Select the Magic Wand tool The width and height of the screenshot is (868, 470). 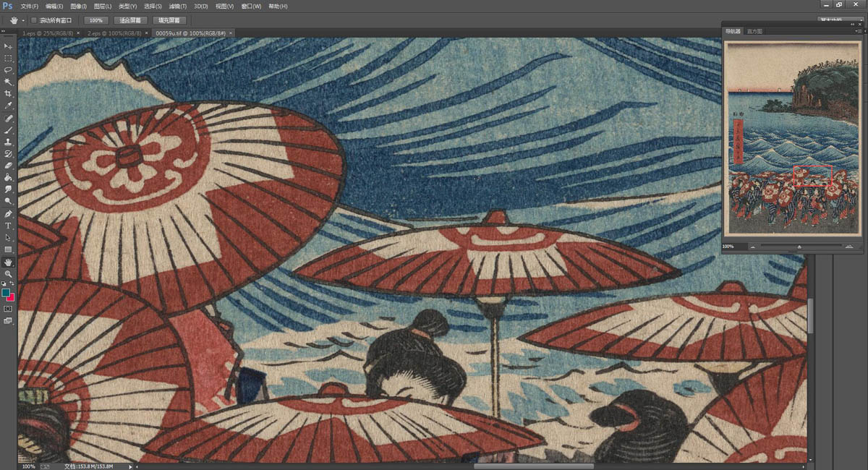click(x=8, y=82)
